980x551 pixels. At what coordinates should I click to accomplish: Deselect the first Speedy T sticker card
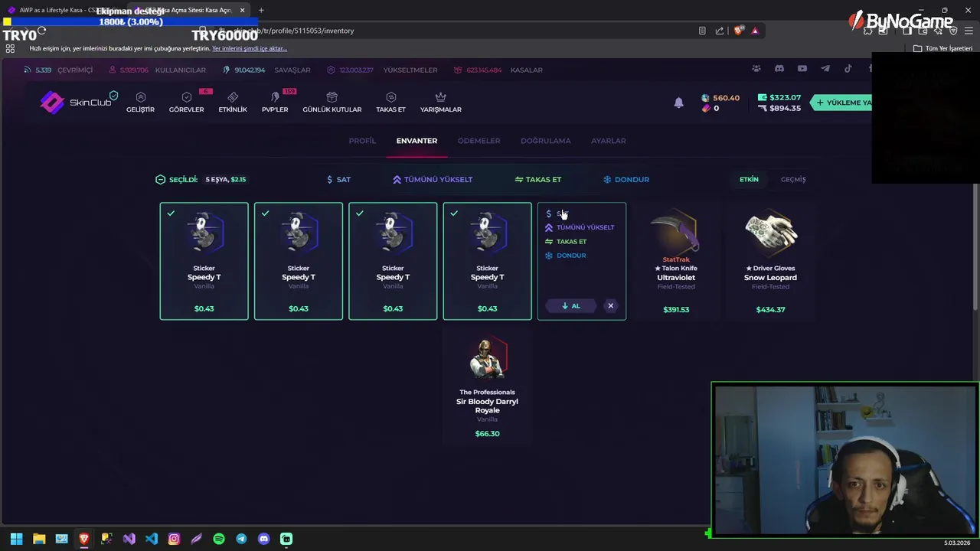204,261
